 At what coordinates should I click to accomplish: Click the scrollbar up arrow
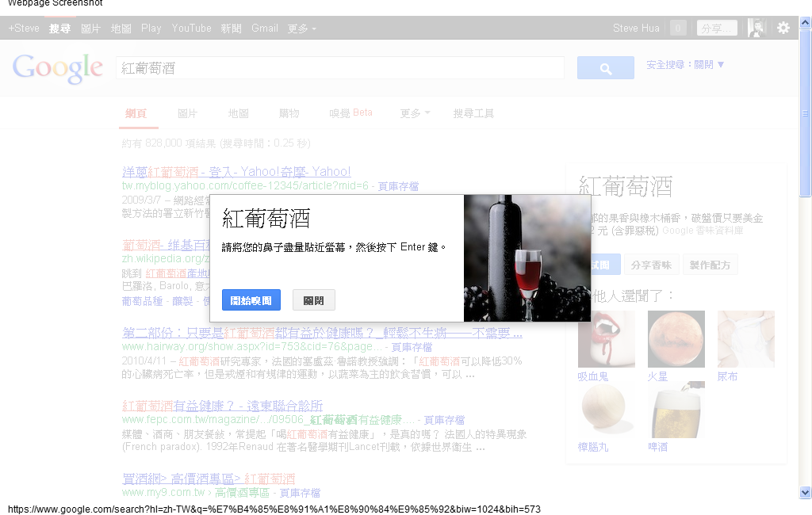click(805, 22)
